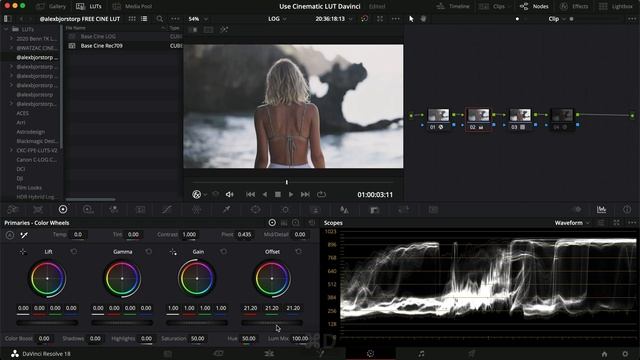The width and height of the screenshot is (640, 360).
Task: Adjust the Gain master wheel slider
Action: [197, 322]
